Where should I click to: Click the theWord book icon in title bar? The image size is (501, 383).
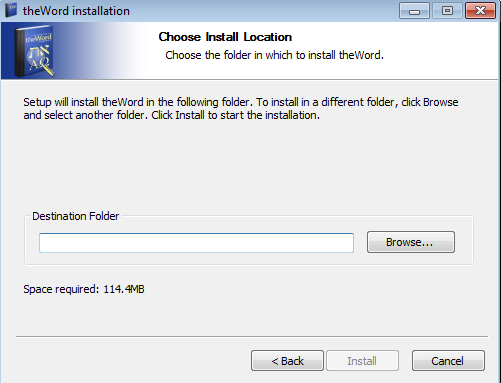click(11, 10)
